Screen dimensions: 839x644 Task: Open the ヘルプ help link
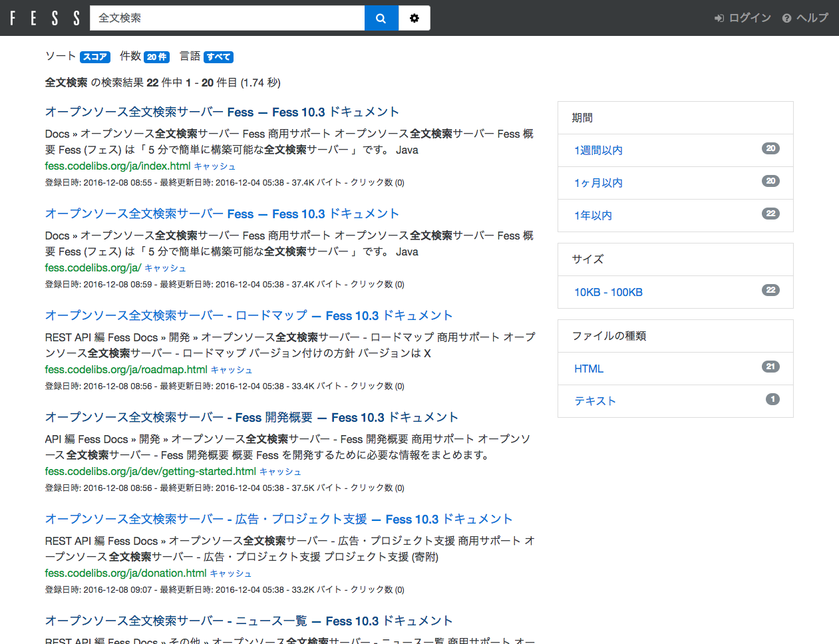(805, 18)
